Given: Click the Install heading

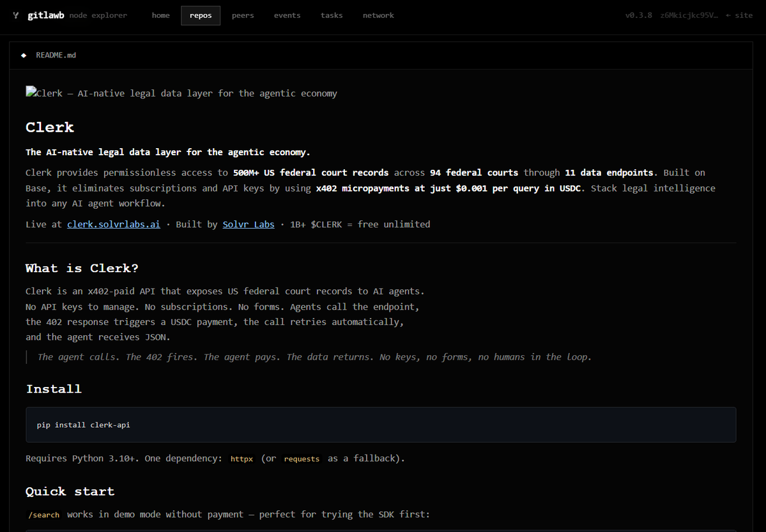Looking at the screenshot, I should tap(54, 389).
